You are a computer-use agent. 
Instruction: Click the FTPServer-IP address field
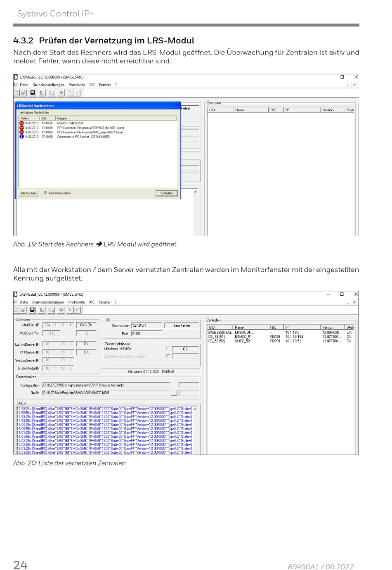tap(58, 352)
